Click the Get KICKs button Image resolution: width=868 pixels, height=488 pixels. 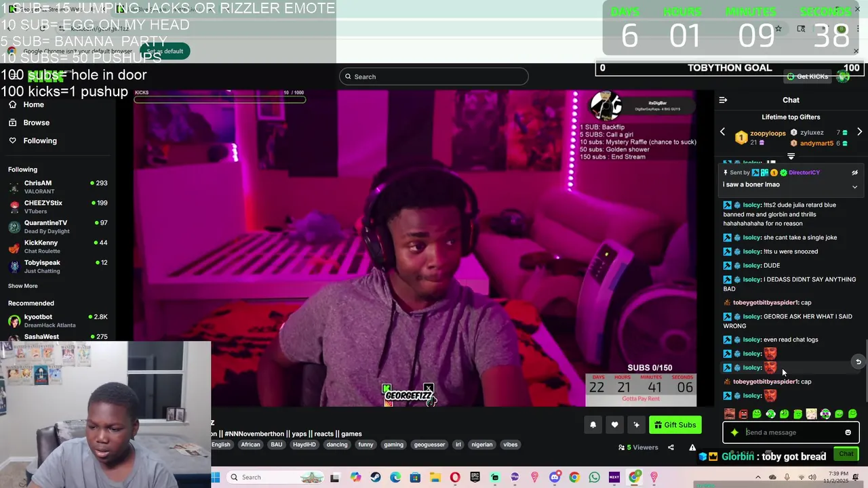808,77
